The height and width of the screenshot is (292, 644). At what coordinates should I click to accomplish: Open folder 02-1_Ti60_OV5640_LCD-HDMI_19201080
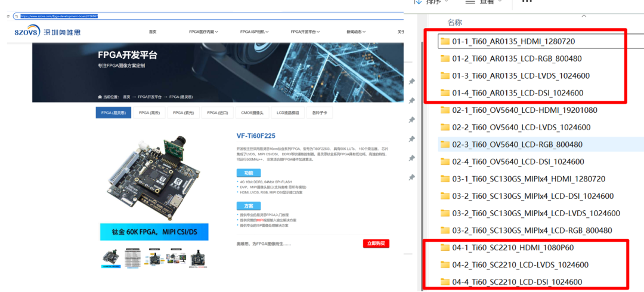(518, 110)
